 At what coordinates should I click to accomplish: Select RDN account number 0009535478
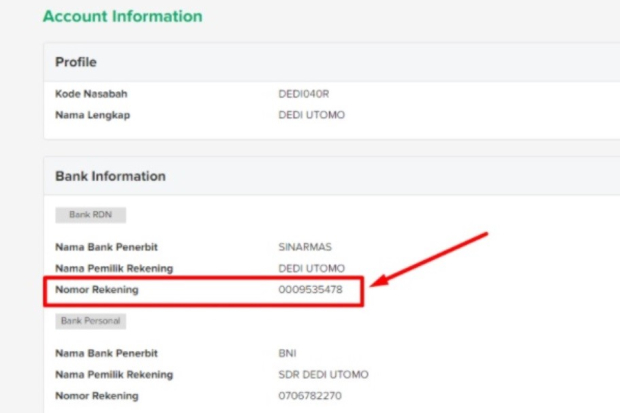pos(310,290)
